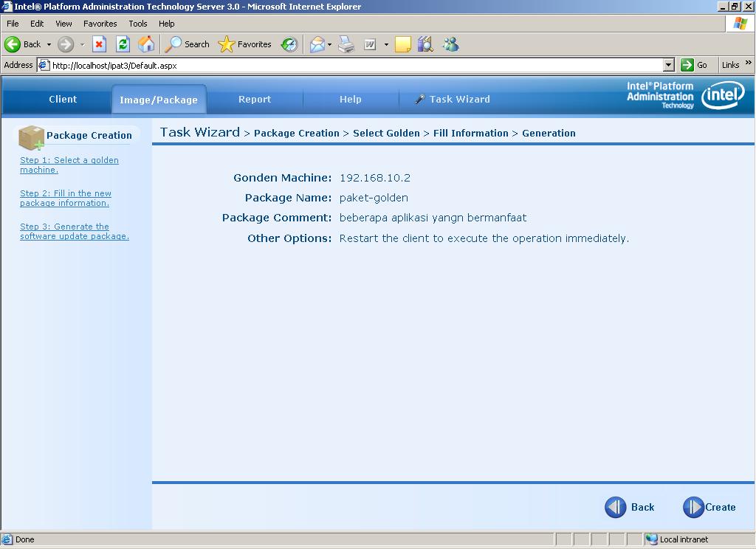
Task: Open the Tools menu
Action: tap(138, 24)
